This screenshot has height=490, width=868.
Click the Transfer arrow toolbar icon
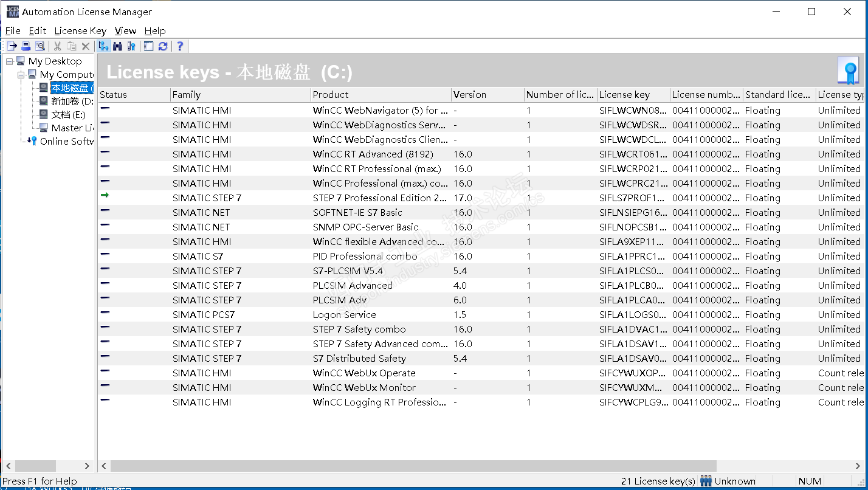click(x=12, y=46)
